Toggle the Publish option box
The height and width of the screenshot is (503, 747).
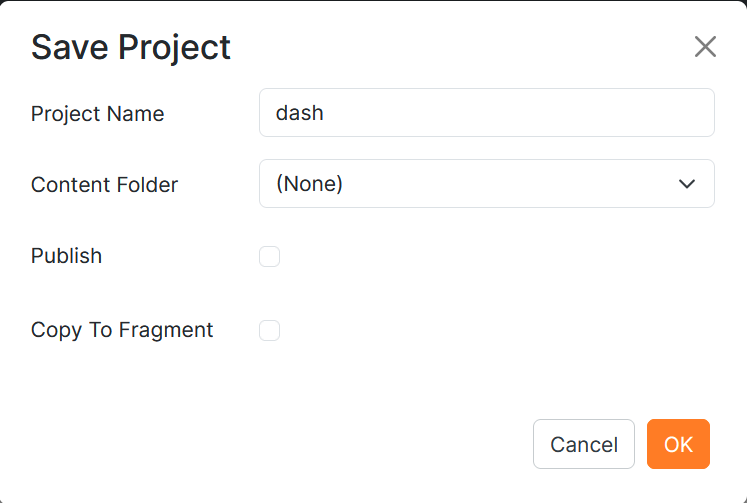coord(269,257)
